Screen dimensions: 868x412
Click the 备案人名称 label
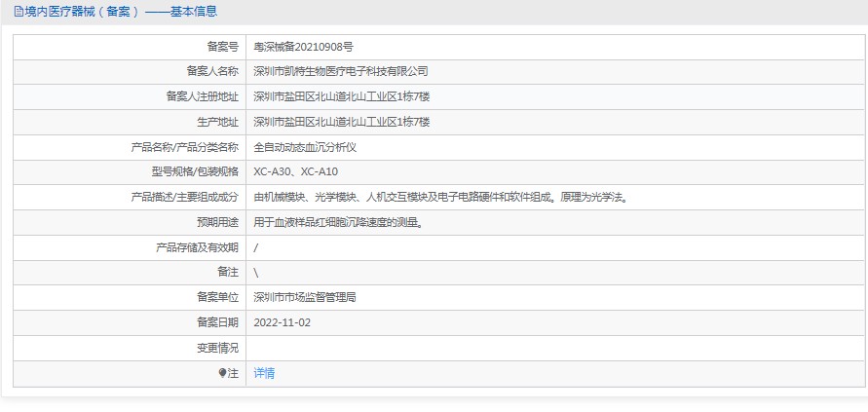coord(212,72)
